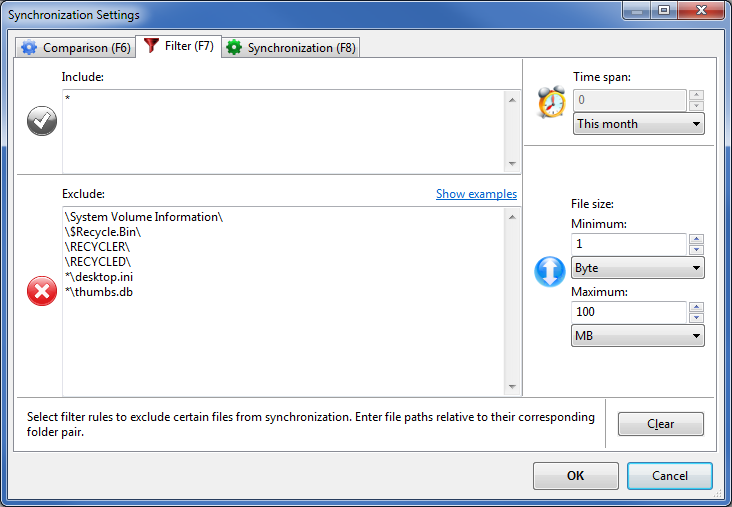
Task: Click Include list scrollbar down arrow
Action: click(x=512, y=164)
